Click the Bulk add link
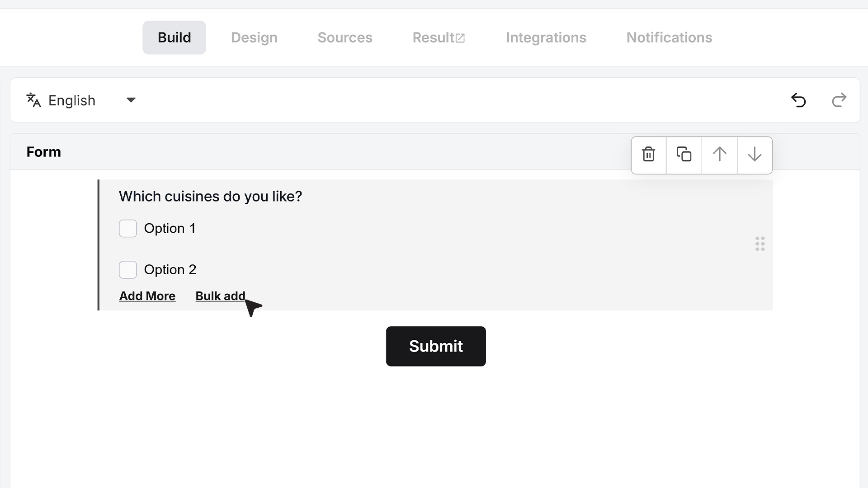This screenshot has height=488, width=868. [221, 296]
